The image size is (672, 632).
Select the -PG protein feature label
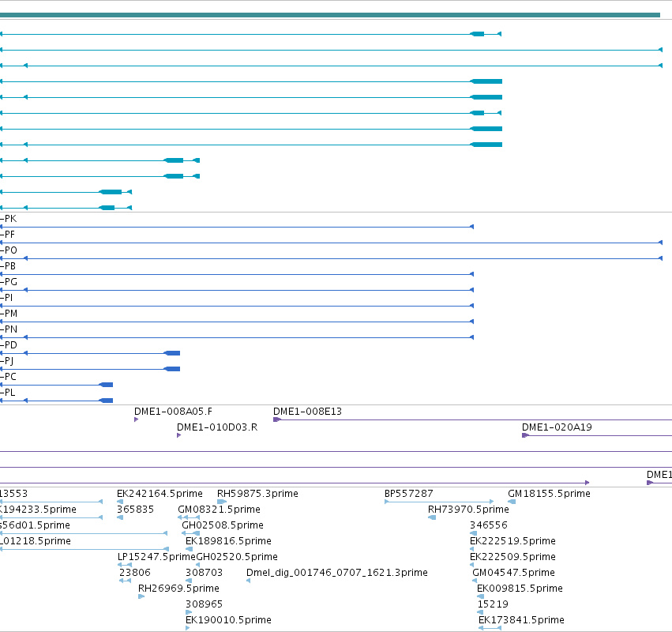coord(9,282)
